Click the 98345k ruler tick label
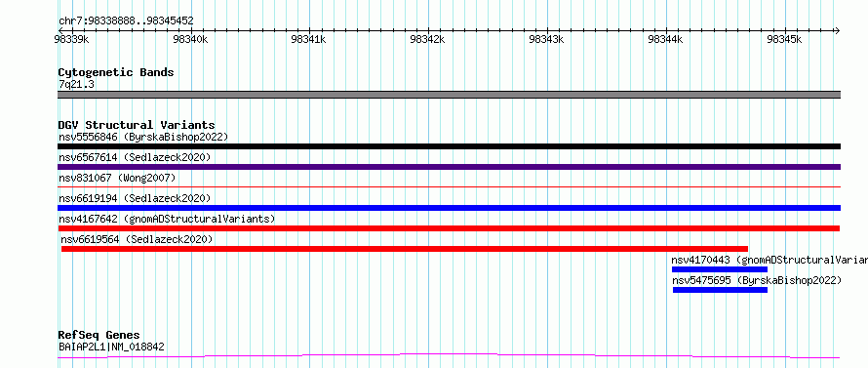The width and height of the screenshot is (868, 368). click(x=784, y=39)
